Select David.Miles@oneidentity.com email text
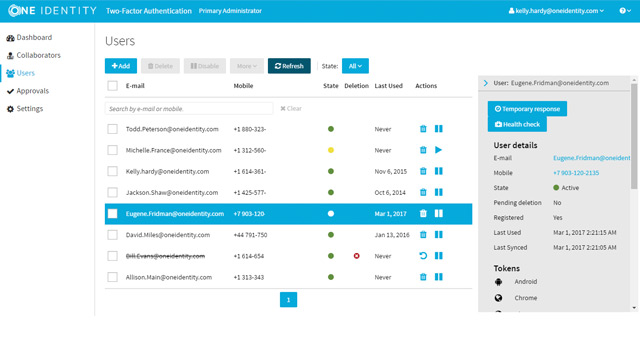Screen dimensions: 640x360 tap(168, 235)
